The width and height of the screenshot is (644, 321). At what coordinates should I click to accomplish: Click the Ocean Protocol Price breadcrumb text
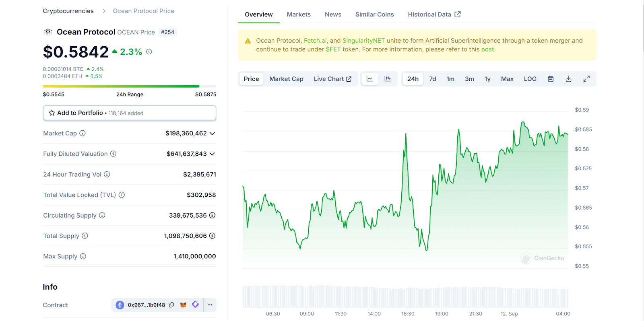pyautogui.click(x=144, y=11)
